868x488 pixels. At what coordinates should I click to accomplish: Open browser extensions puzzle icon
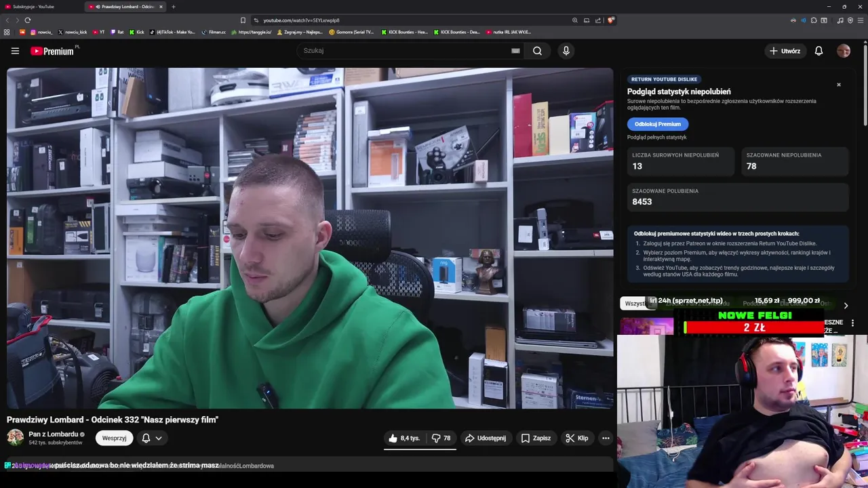point(814,20)
